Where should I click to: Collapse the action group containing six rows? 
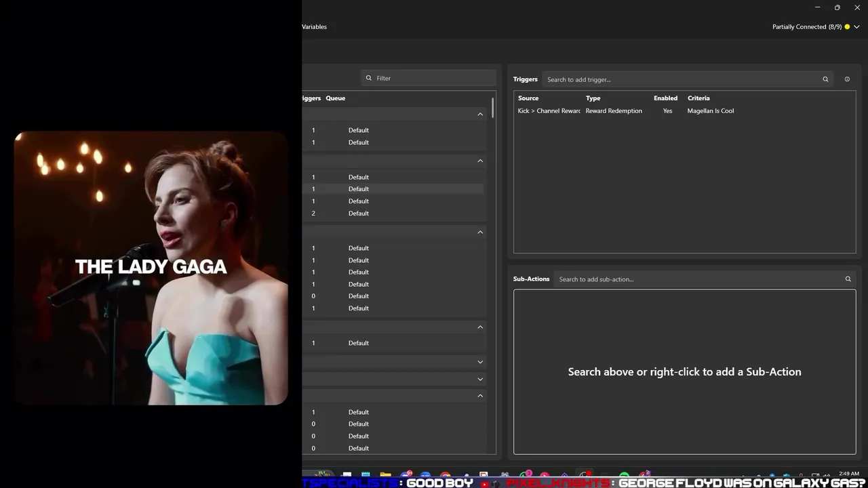click(480, 232)
